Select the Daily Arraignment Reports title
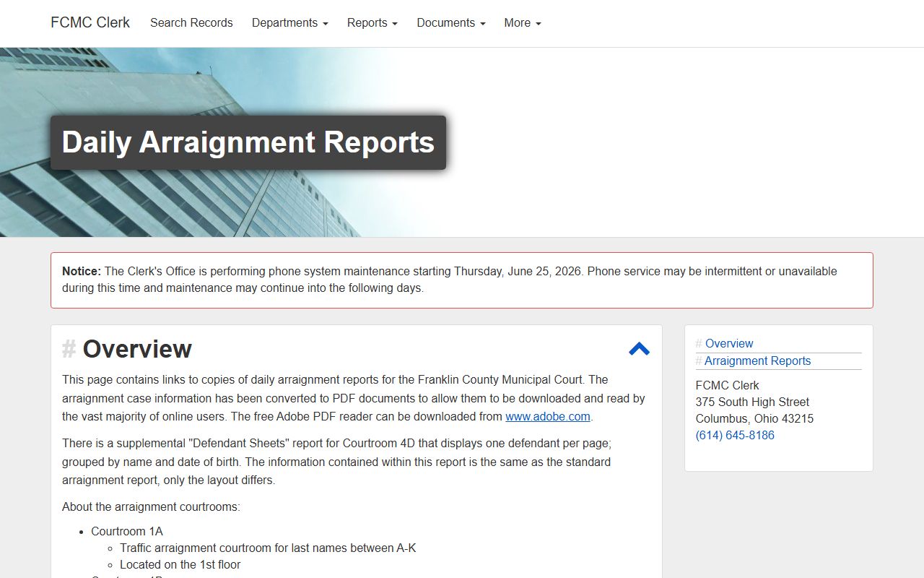The width and height of the screenshot is (924, 578). (x=248, y=142)
